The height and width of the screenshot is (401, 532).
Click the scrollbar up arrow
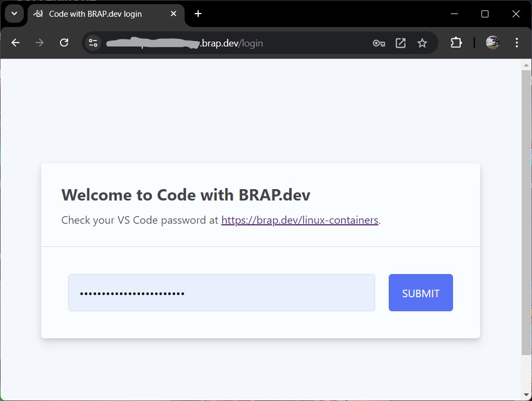tap(526, 65)
